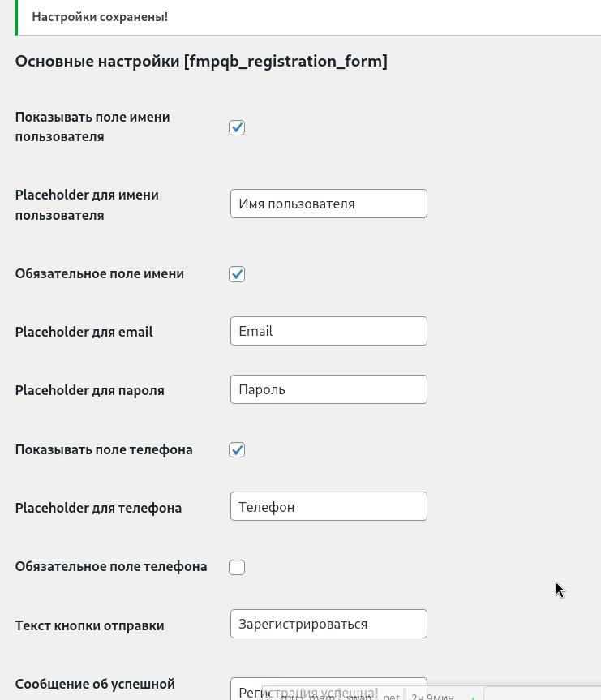Uncheck 'Показывать поле имени пользователя' checkbox
The height and width of the screenshot is (700, 601).
tap(237, 128)
